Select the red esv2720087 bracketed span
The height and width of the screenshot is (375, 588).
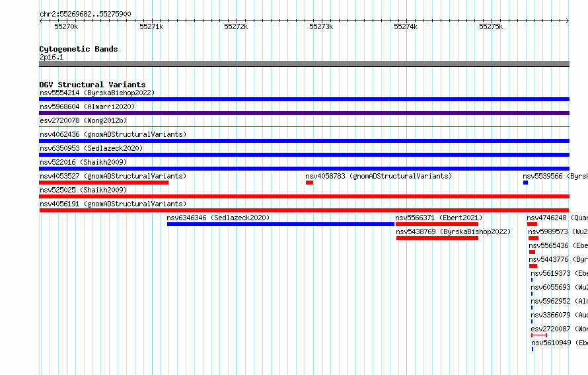[x=539, y=335]
